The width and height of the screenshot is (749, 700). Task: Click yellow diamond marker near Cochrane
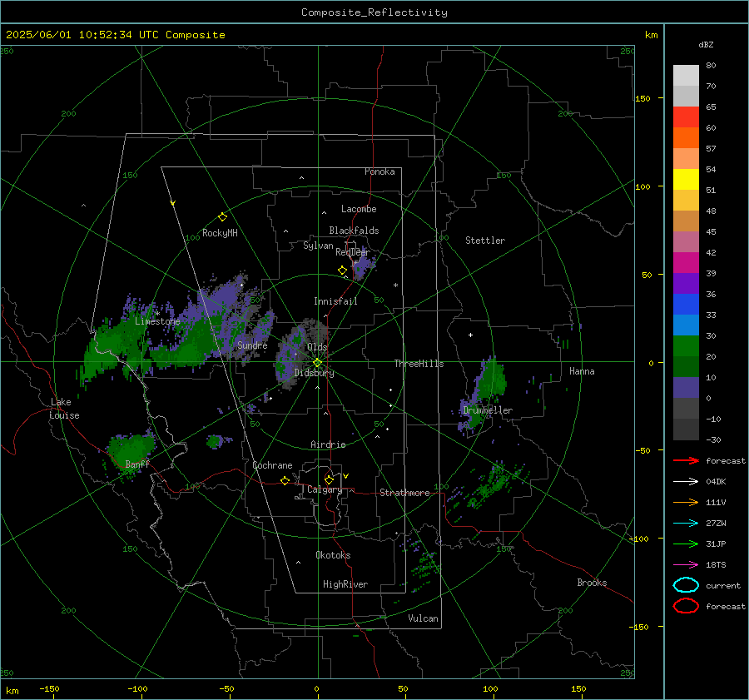click(285, 481)
